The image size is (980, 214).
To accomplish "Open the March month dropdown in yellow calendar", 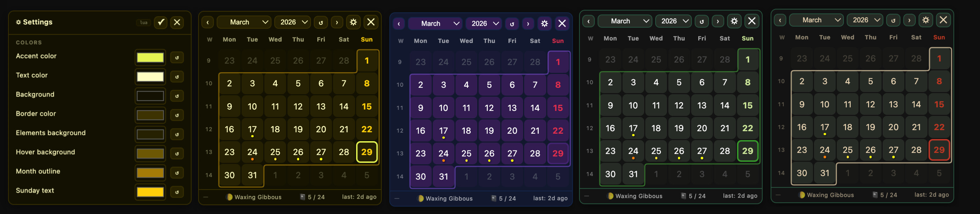I will pos(244,22).
